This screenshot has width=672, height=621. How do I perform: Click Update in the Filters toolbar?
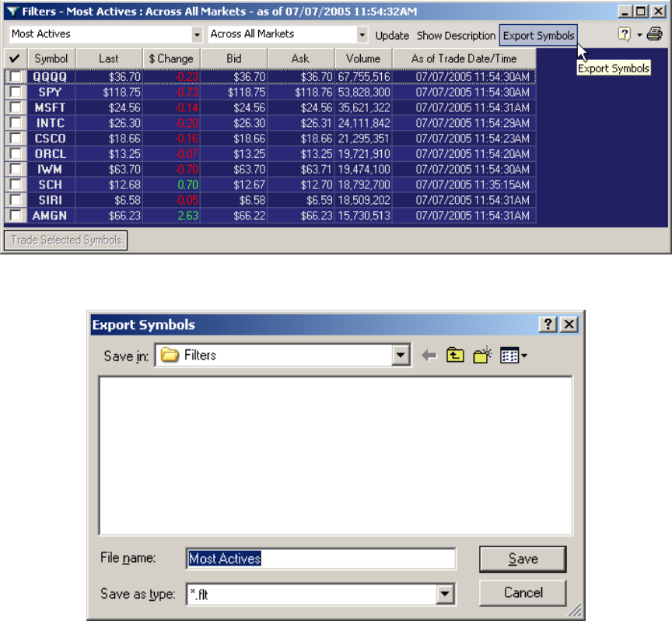pyautogui.click(x=392, y=36)
